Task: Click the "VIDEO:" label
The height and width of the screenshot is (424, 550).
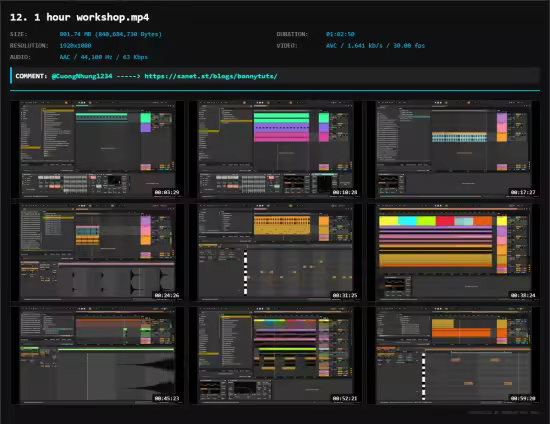Action: [x=287, y=46]
